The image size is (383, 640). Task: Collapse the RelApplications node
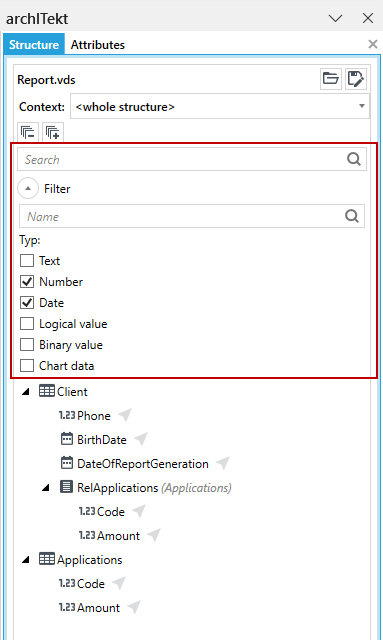46,488
